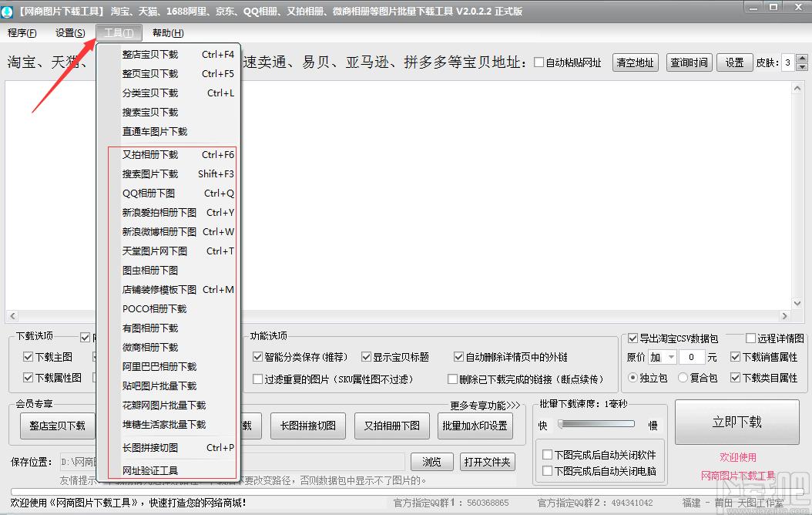Open 网址验证工具 from the menu
Image resolution: width=812 pixels, height=515 pixels.
click(x=169, y=470)
